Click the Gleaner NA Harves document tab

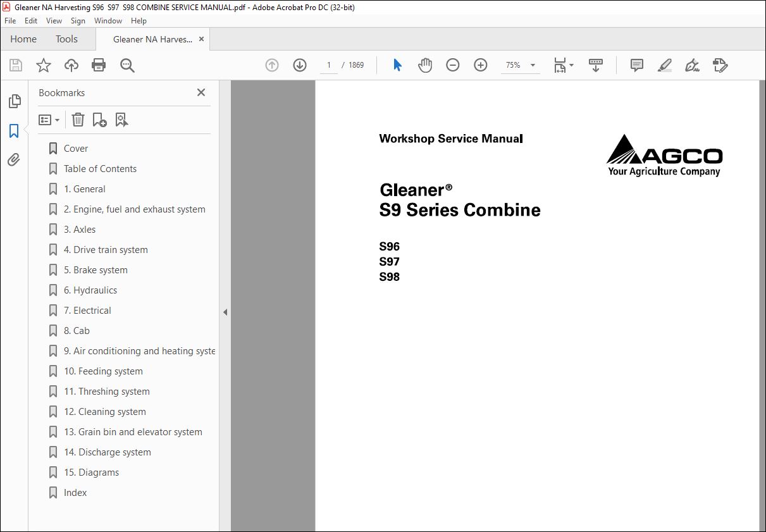[x=152, y=39]
